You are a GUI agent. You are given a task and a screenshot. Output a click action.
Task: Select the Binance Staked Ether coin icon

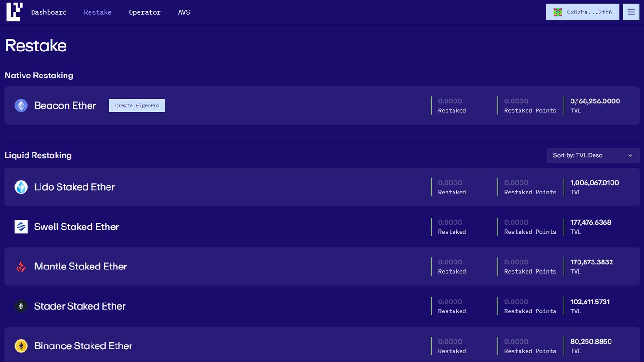tap(21, 345)
